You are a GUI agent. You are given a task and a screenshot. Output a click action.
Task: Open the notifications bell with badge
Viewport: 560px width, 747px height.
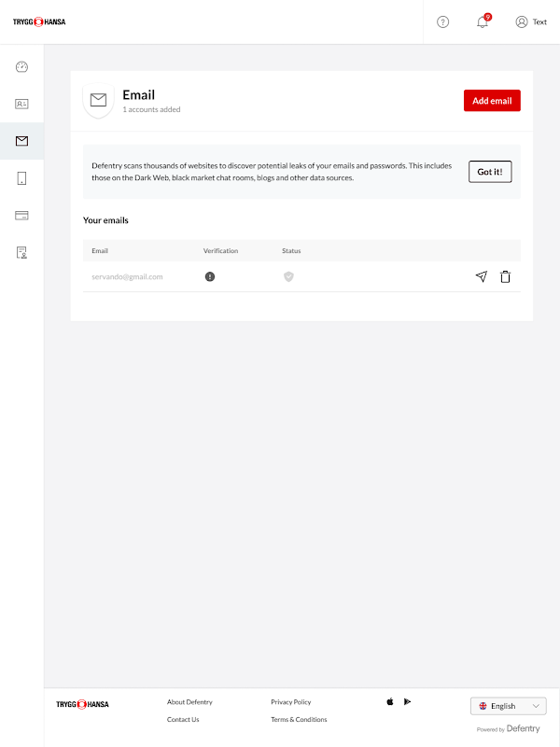click(483, 21)
